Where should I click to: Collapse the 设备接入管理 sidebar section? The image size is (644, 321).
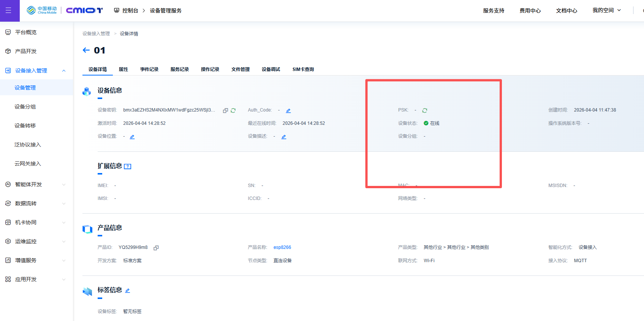point(64,71)
